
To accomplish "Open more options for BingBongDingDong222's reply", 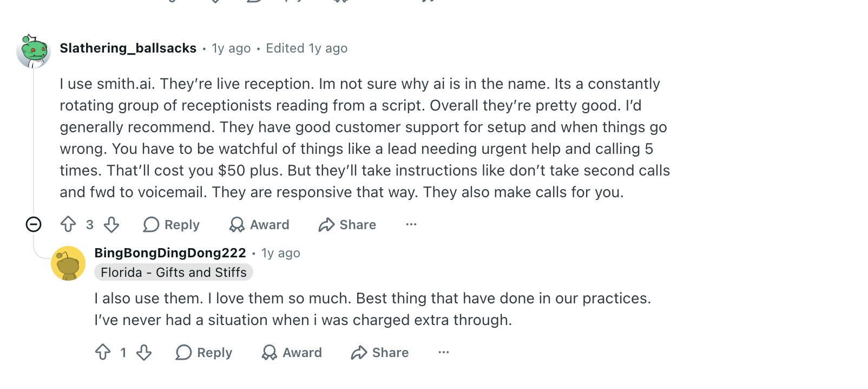I will tap(444, 353).
